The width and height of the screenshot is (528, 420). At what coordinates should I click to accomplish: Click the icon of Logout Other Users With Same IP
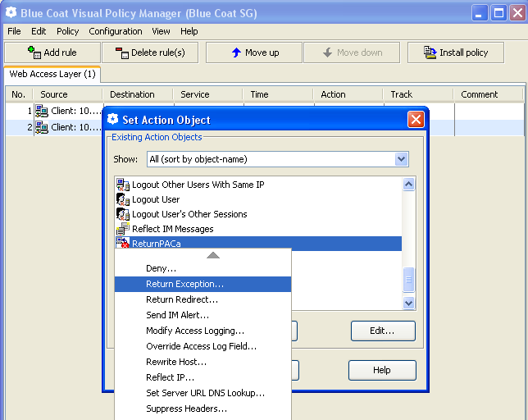click(123, 185)
